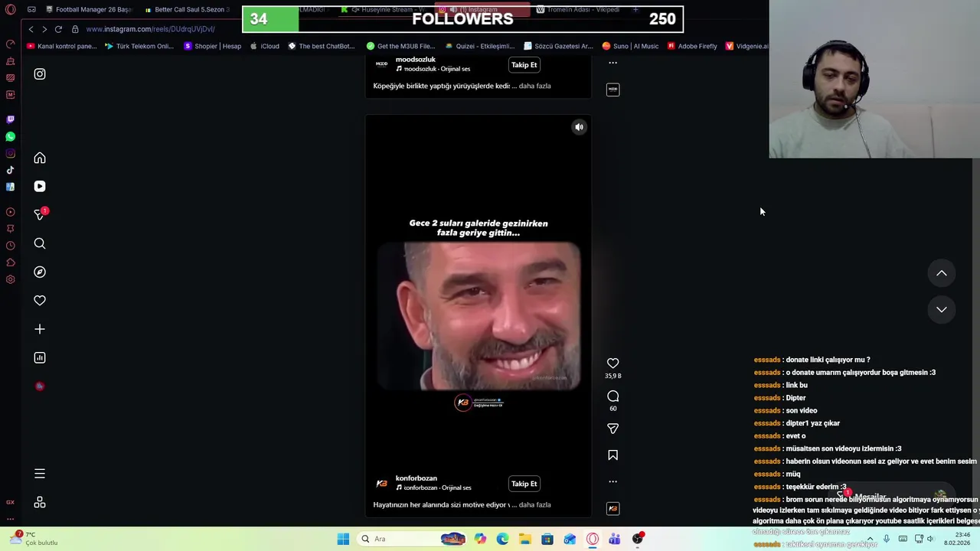The width and height of the screenshot is (980, 551).
Task: Open TikTok in Opera sidebar
Action: click(x=10, y=170)
